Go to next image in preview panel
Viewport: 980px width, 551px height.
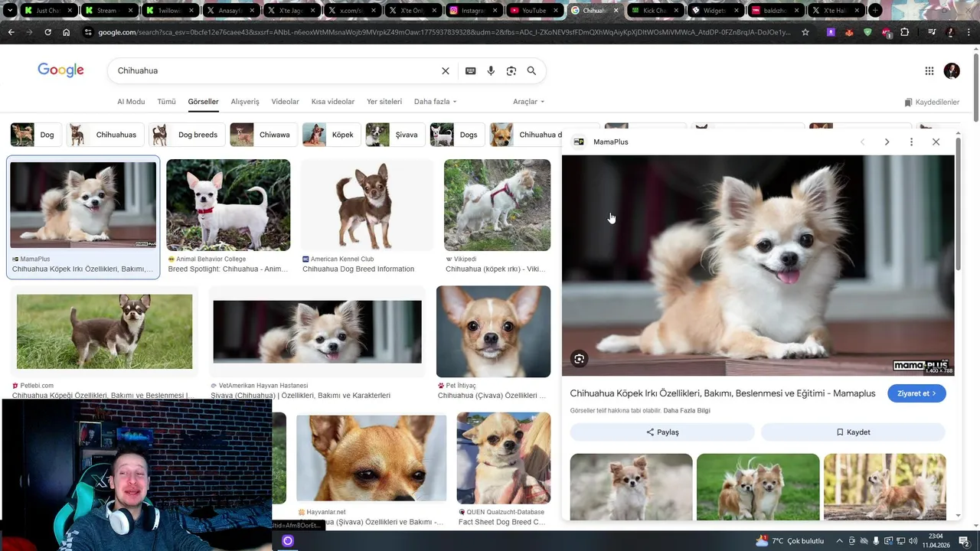887,142
